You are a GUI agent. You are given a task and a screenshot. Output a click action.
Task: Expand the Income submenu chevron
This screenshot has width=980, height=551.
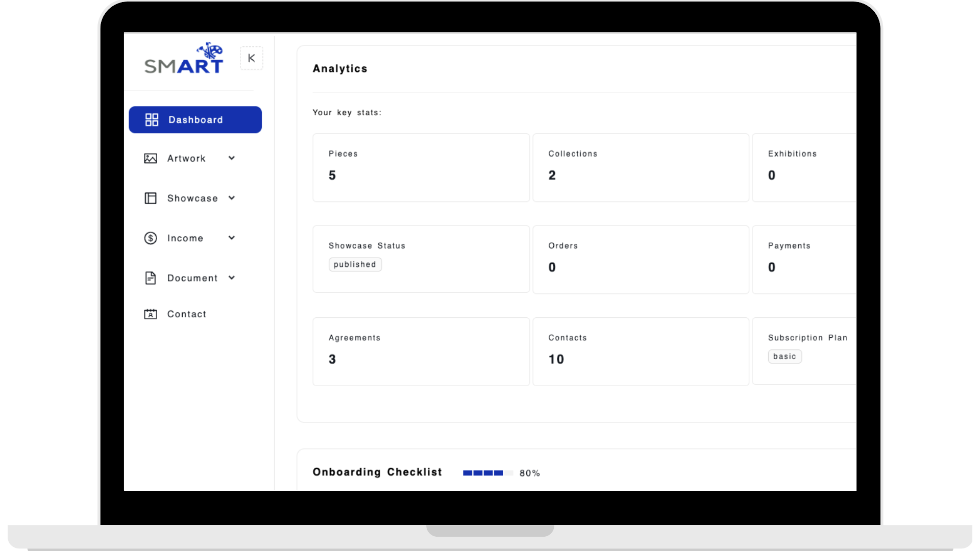232,238
